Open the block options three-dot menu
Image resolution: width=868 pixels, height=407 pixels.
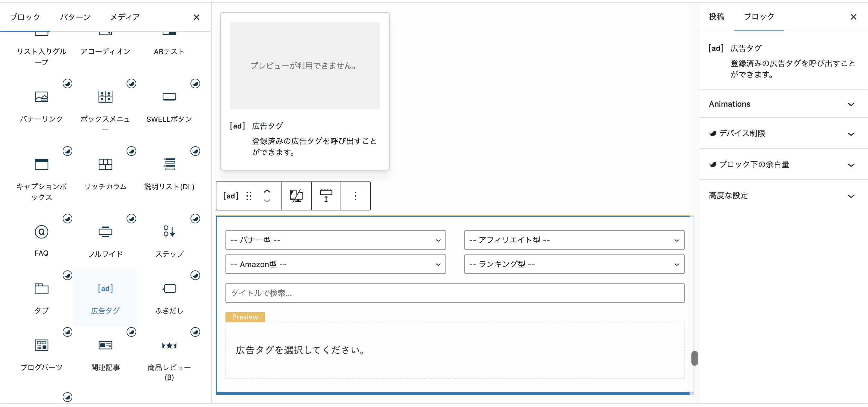pyautogui.click(x=356, y=196)
